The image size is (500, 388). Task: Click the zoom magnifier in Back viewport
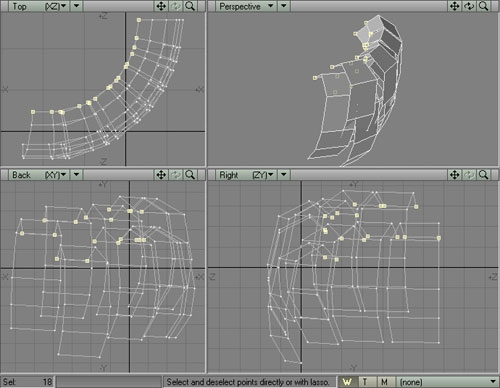(190, 175)
